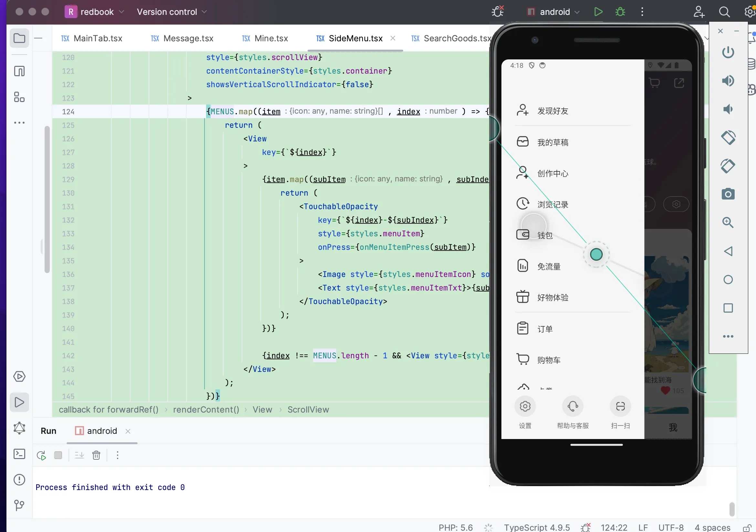Viewport: 756px width, 532px height.
Task: Switch to the Mine.tsx tab
Action: tap(265, 38)
